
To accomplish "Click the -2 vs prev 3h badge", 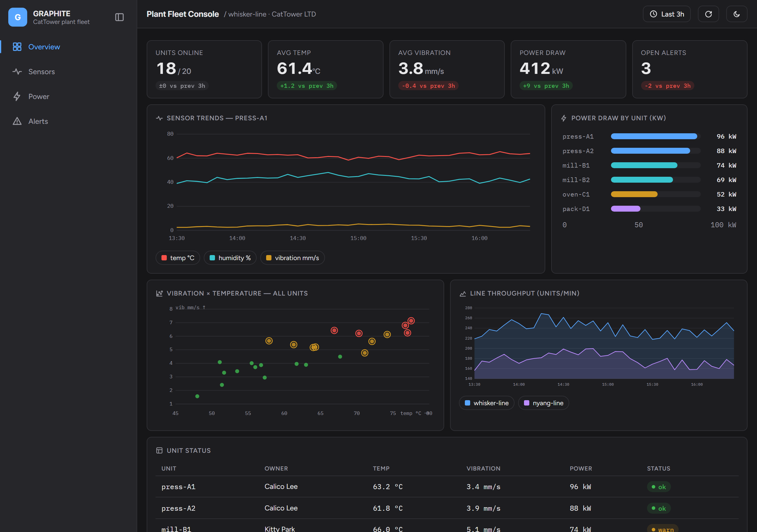I will pyautogui.click(x=668, y=86).
